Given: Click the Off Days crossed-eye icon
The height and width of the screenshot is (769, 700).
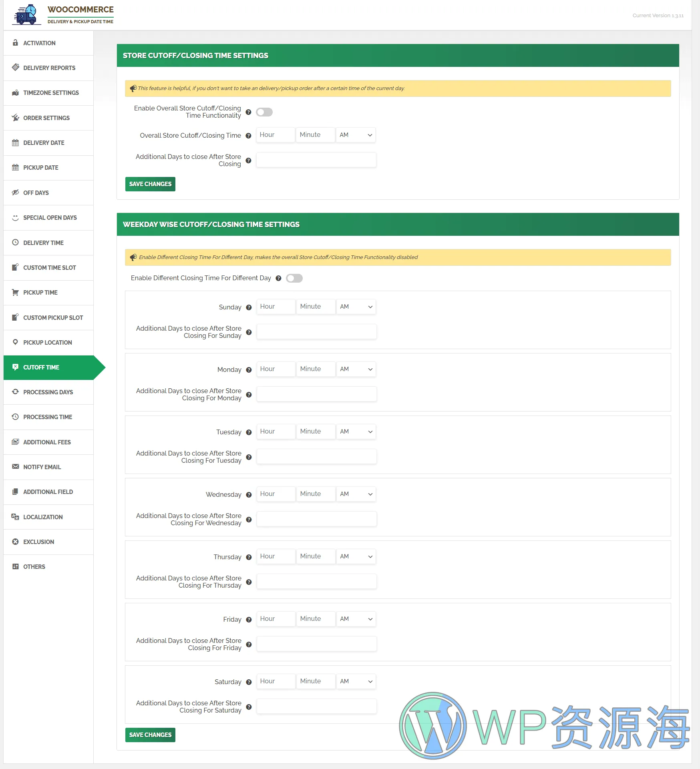Looking at the screenshot, I should 15,193.
